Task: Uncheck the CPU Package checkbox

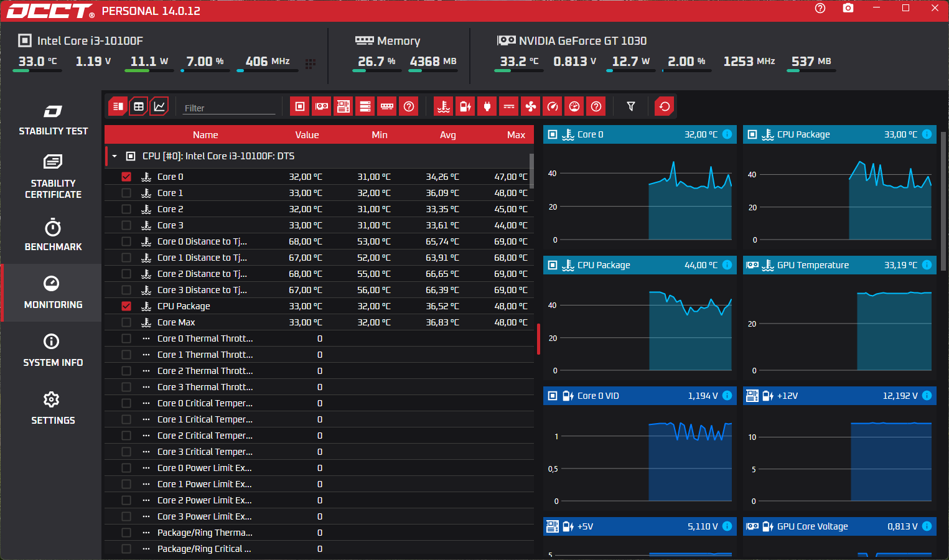Action: pos(126,306)
